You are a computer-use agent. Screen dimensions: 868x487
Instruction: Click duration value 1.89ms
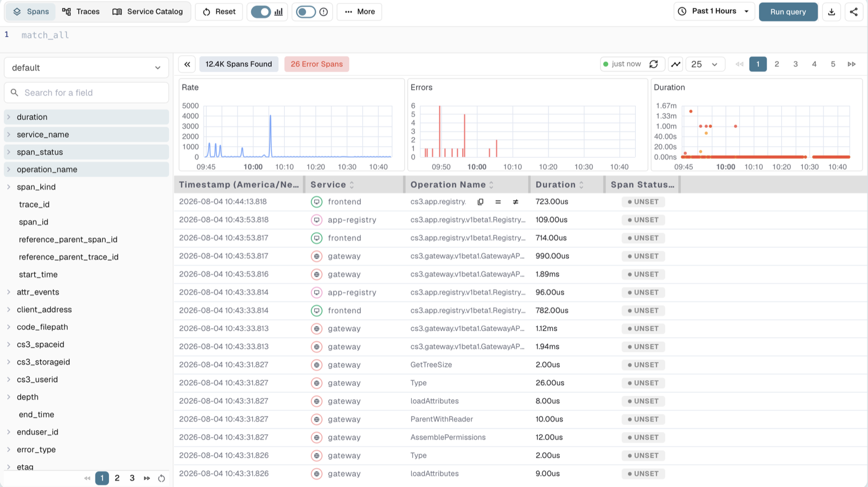pyautogui.click(x=547, y=274)
